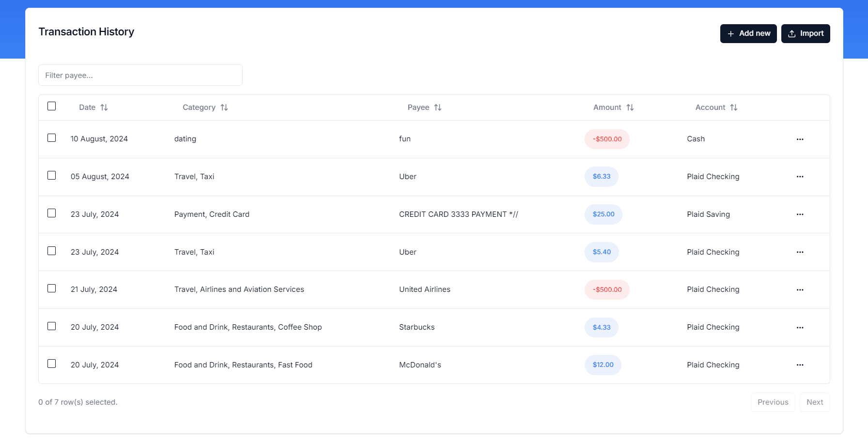Click the $5.40 amount badge

pyautogui.click(x=602, y=252)
